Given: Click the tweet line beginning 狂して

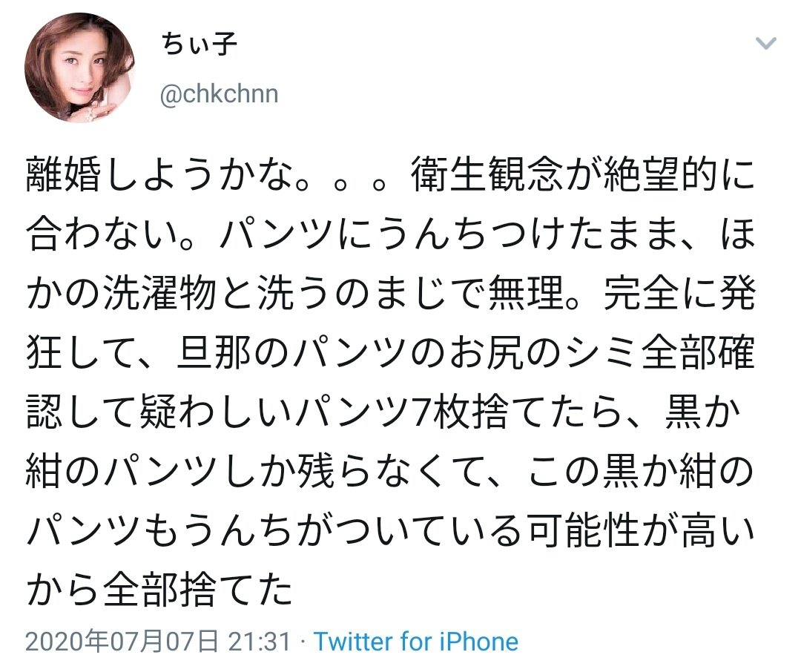Looking at the screenshot, I should pyautogui.click(x=390, y=355).
